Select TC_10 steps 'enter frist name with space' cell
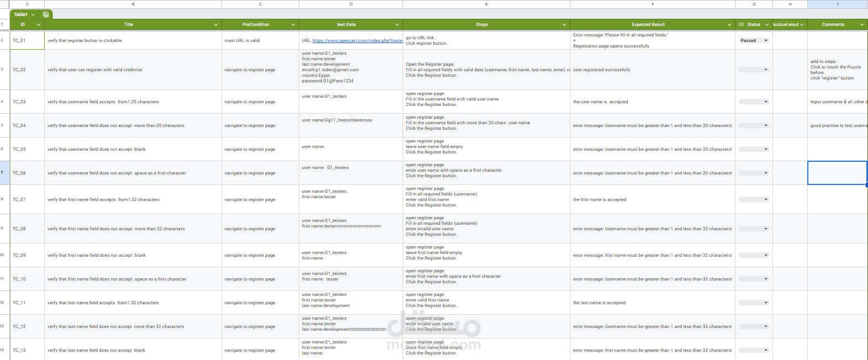The height and width of the screenshot is (360, 868). click(486, 279)
